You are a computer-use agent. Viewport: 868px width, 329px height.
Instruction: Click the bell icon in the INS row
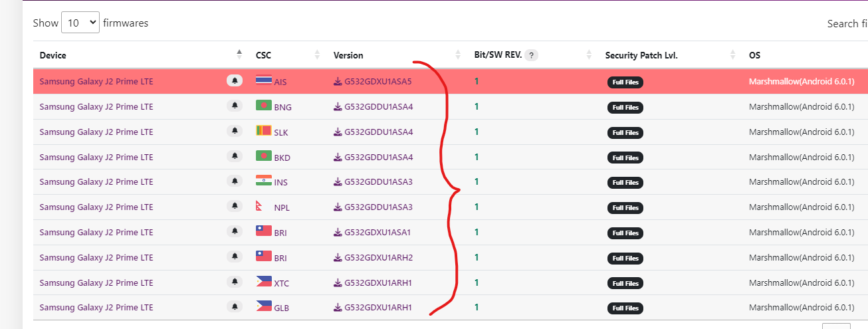[235, 181]
